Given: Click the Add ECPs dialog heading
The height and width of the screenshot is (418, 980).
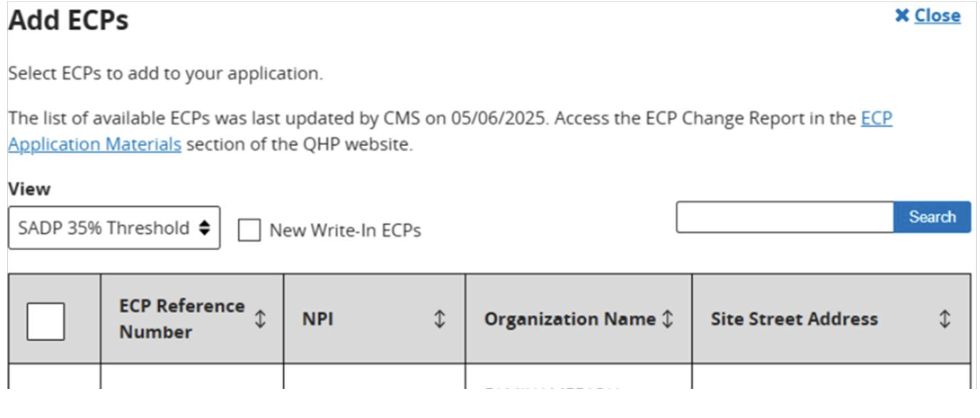Looking at the screenshot, I should pos(68,20).
